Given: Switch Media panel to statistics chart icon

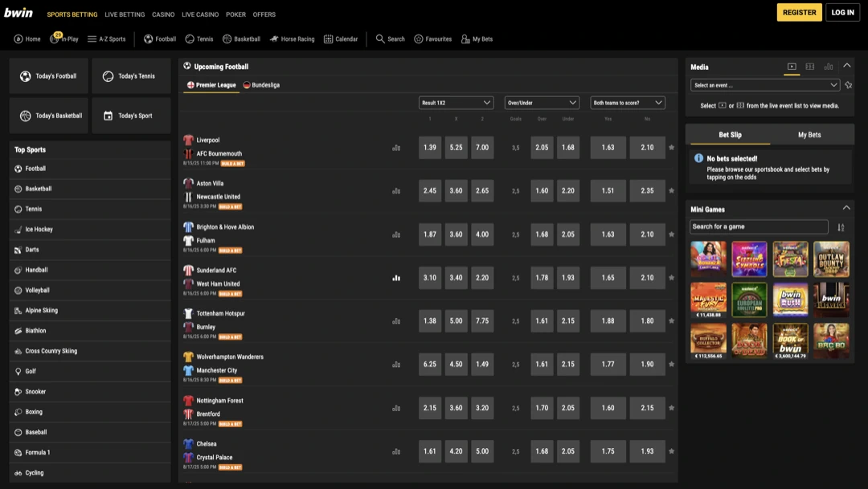Looking at the screenshot, I should 828,67.
